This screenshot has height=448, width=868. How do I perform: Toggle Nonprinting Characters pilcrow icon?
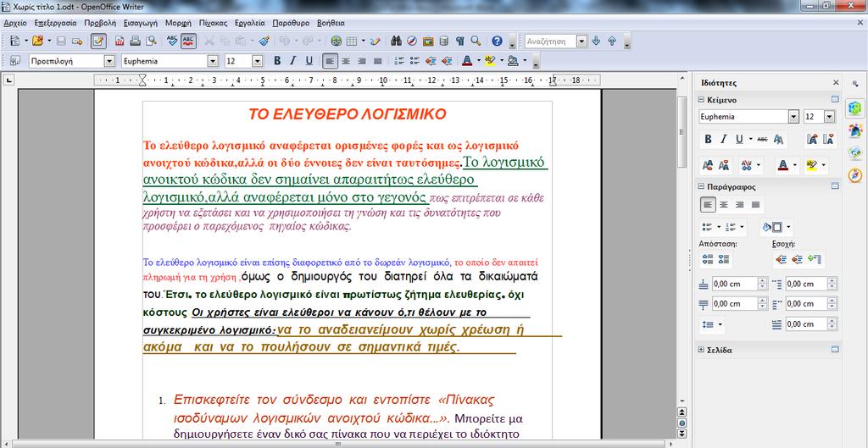click(459, 41)
